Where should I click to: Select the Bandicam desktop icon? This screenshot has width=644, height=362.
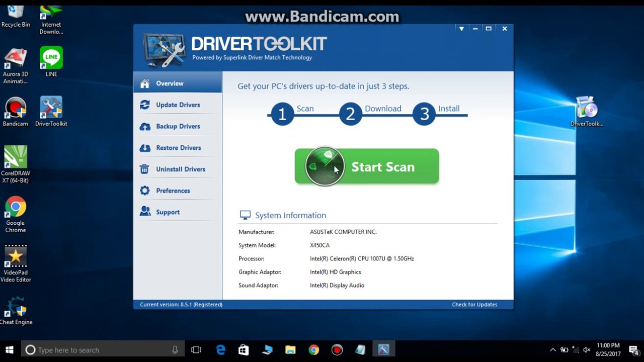click(16, 112)
